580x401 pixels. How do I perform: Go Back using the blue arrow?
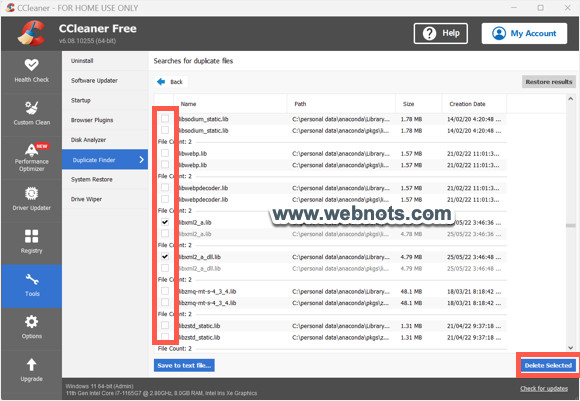(170, 82)
